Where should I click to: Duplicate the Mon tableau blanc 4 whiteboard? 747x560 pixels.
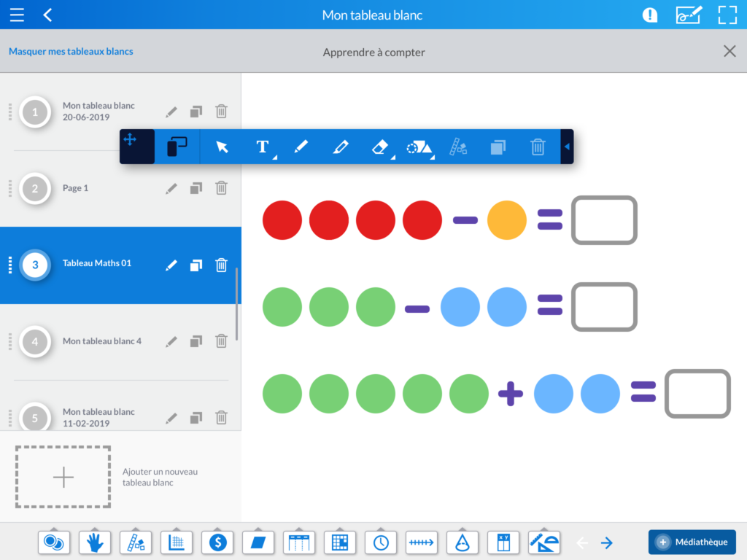click(x=196, y=341)
